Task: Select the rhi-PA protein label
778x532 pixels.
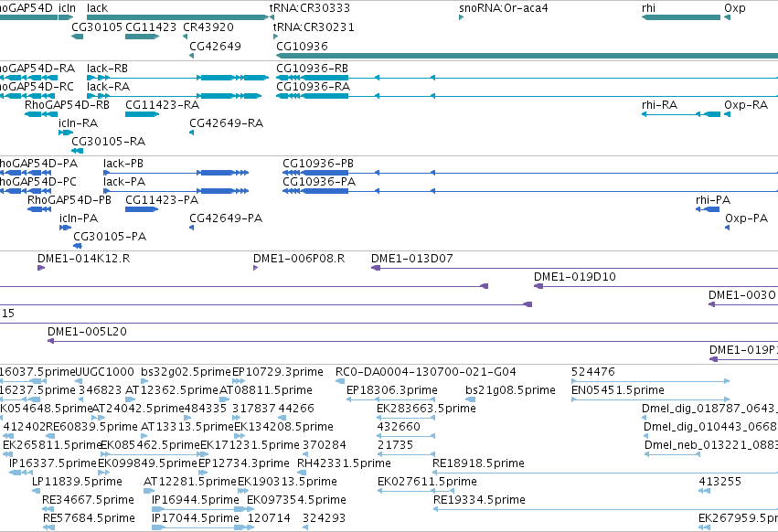Action: point(713,200)
